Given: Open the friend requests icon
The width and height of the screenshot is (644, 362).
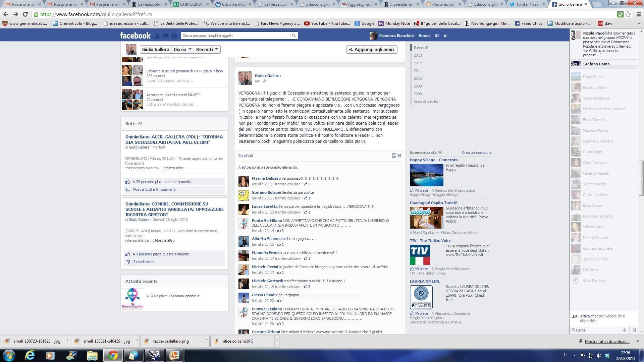Looking at the screenshot, I should (x=157, y=36).
